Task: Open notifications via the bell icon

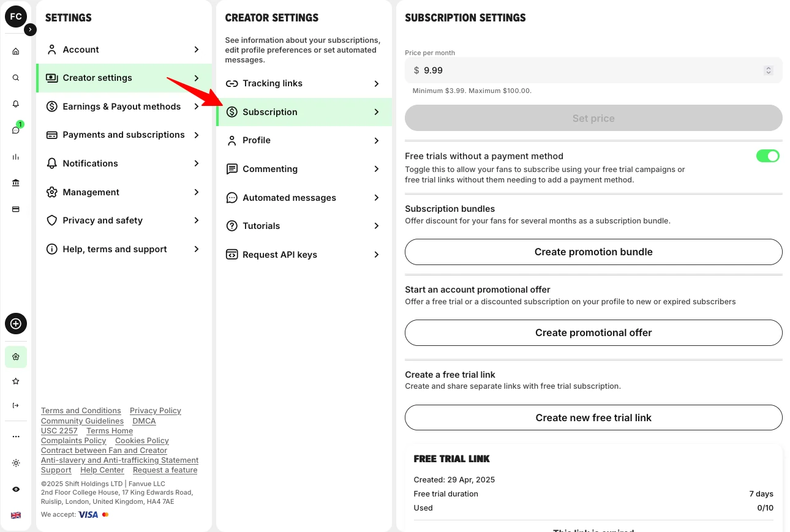Action: 15,104
